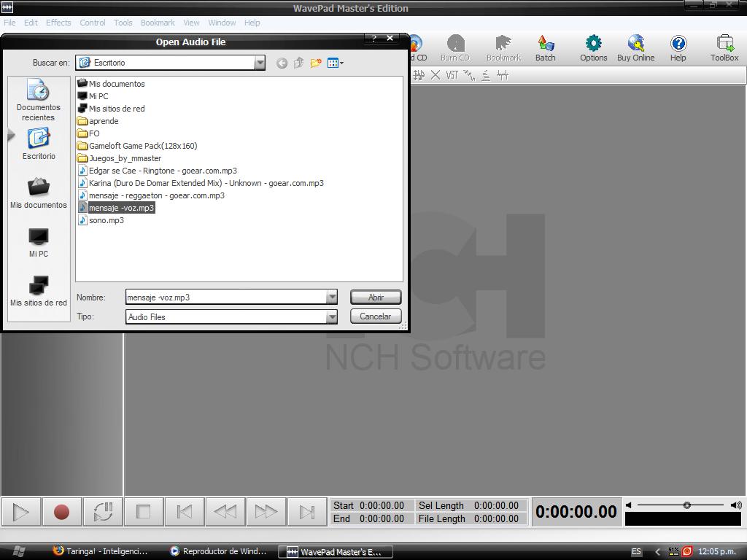Viewport: 747px width, 560px height.
Task: Open the Bookmark toolbar icon
Action: [503, 49]
